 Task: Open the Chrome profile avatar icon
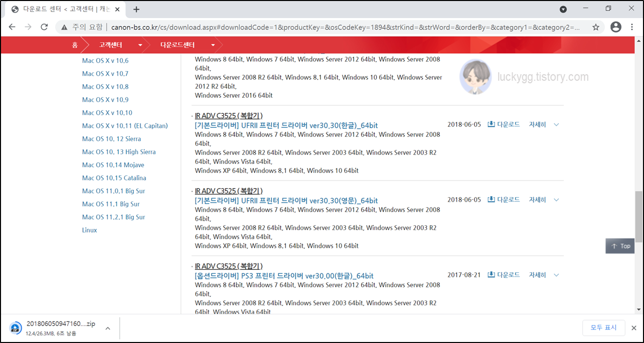click(x=616, y=27)
